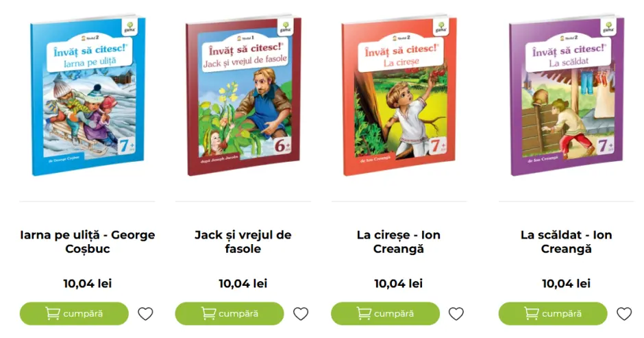Add Iarna pe uliță to wishlist heart
The image size is (644, 338).
coord(145,314)
